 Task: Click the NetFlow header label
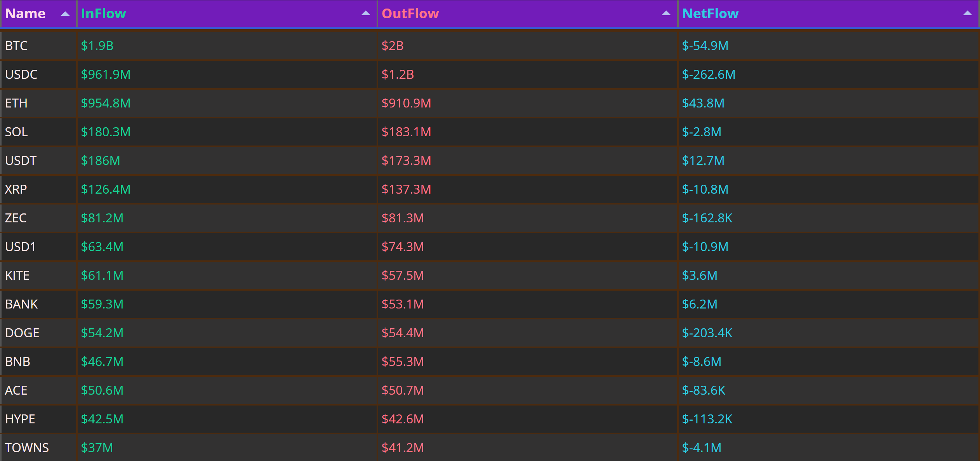(x=710, y=14)
